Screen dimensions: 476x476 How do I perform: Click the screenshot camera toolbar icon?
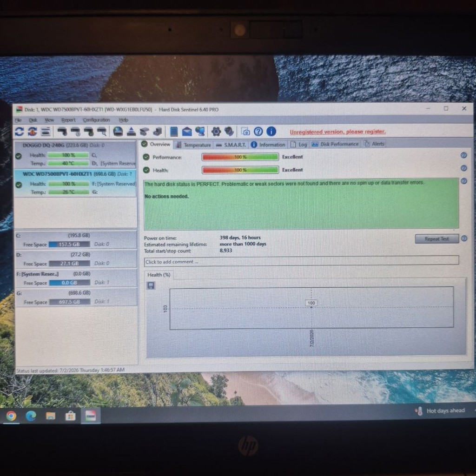click(245, 132)
